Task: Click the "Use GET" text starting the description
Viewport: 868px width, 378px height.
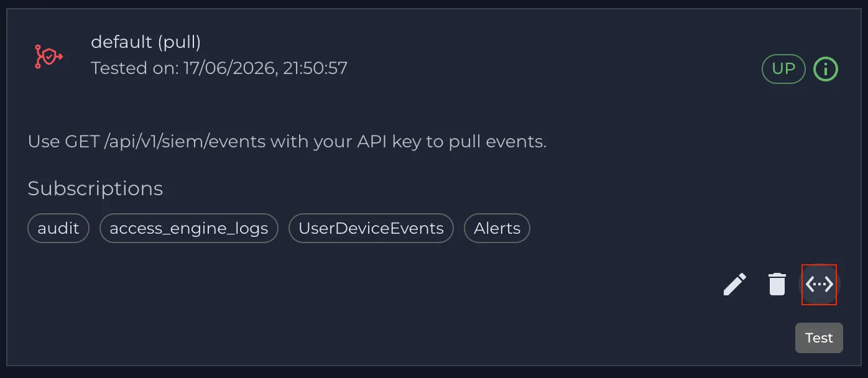Action: click(x=63, y=142)
